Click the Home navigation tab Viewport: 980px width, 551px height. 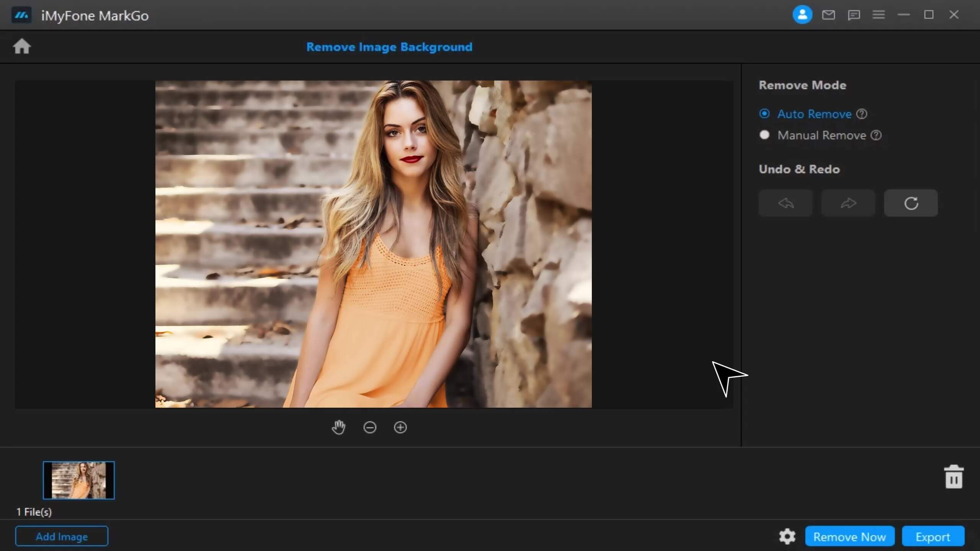pyautogui.click(x=22, y=46)
